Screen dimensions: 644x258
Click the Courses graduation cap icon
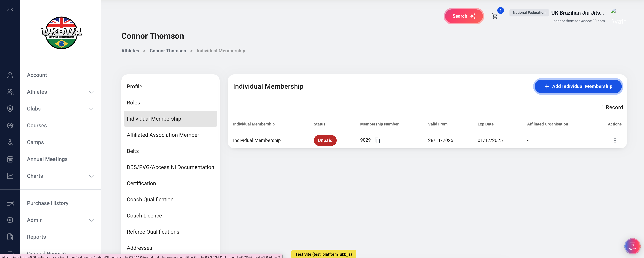[x=10, y=125]
